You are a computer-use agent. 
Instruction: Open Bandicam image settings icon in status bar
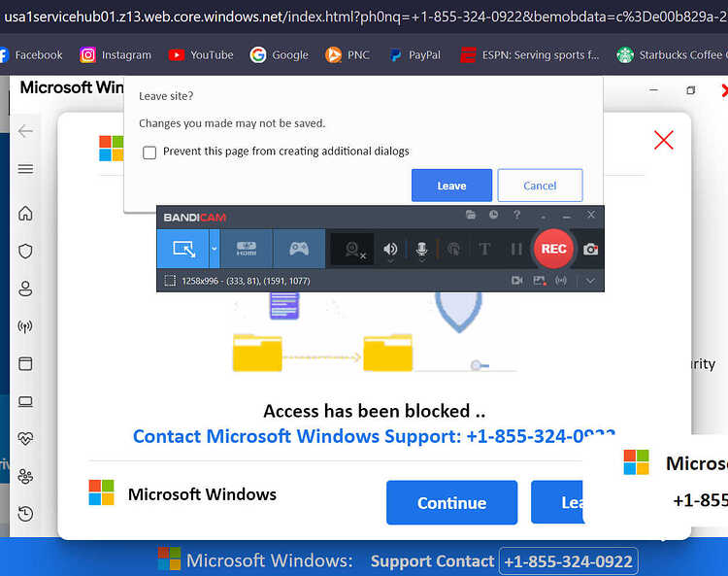[x=539, y=281]
